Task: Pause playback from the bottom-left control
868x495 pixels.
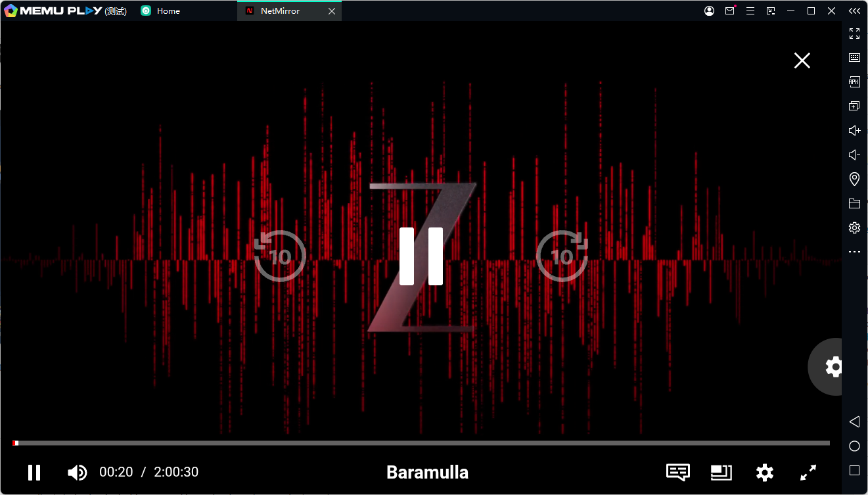Action: pyautogui.click(x=34, y=472)
